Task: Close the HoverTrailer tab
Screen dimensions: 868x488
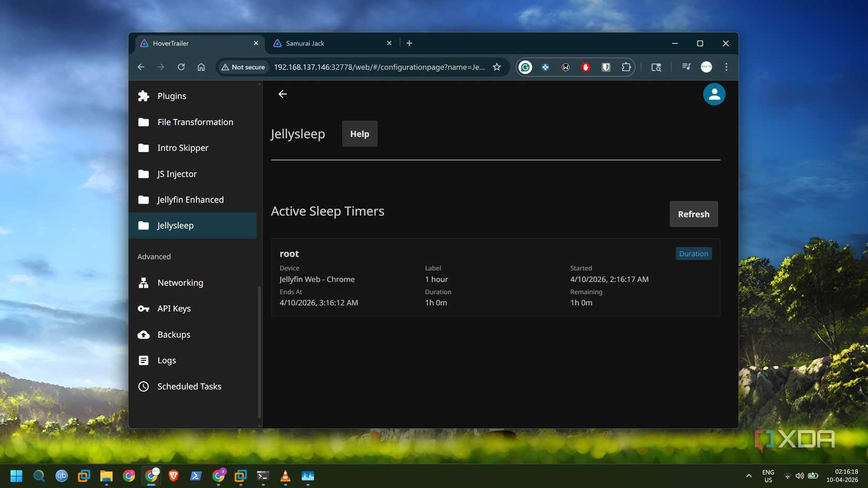Action: point(256,43)
